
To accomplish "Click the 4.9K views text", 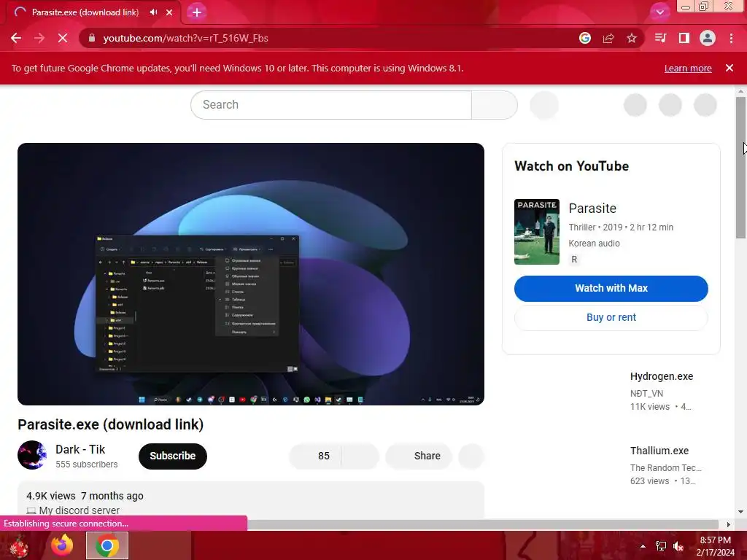I will (x=51, y=496).
